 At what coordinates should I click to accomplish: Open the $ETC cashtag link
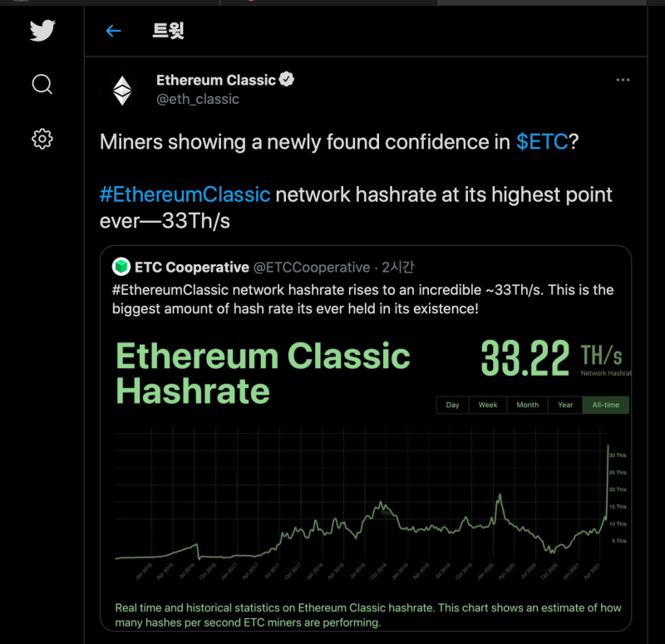542,141
